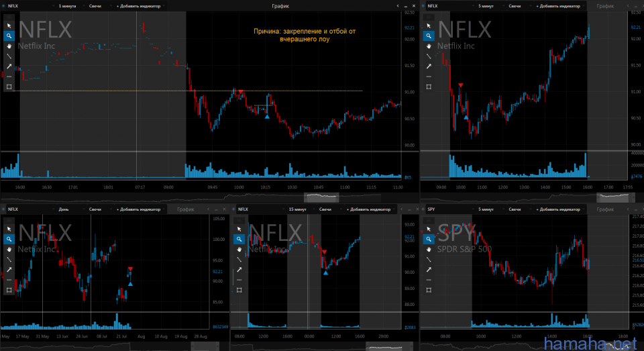
Task: Click the blue triangle trade marker in the 1 минута chart
Action: click(x=267, y=117)
